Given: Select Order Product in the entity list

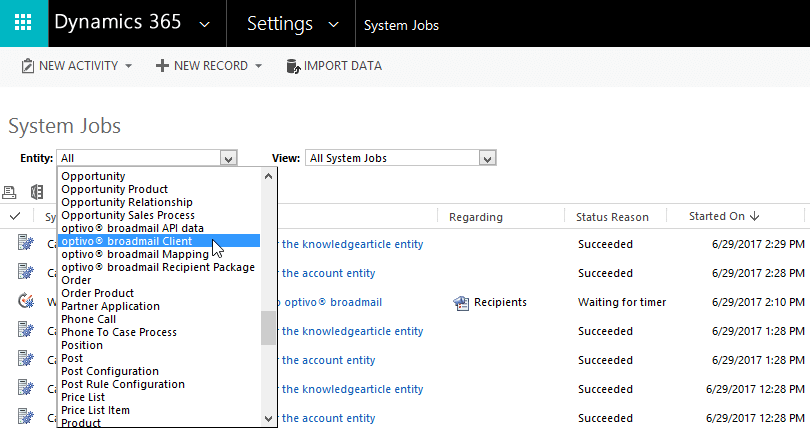Looking at the screenshot, I should pos(97,293).
